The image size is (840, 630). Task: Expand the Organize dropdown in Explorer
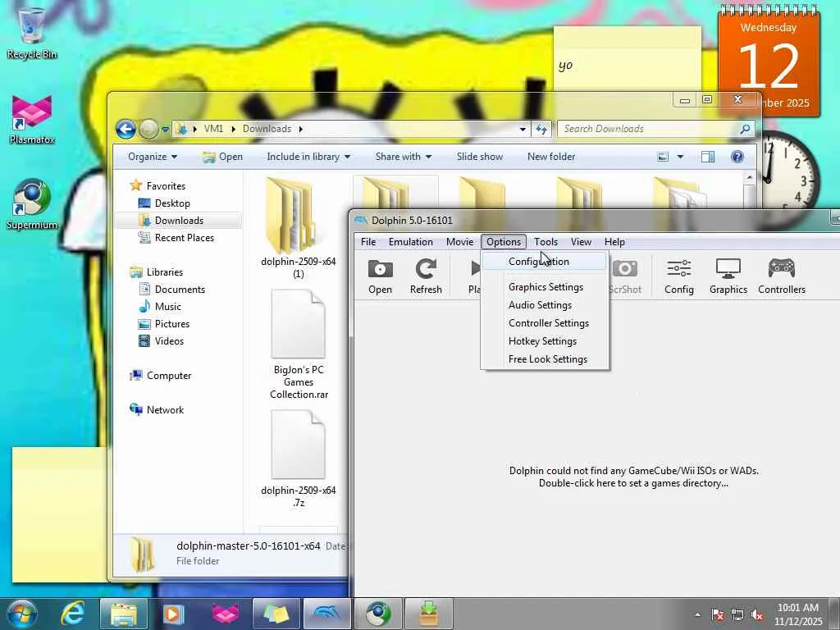(x=152, y=157)
